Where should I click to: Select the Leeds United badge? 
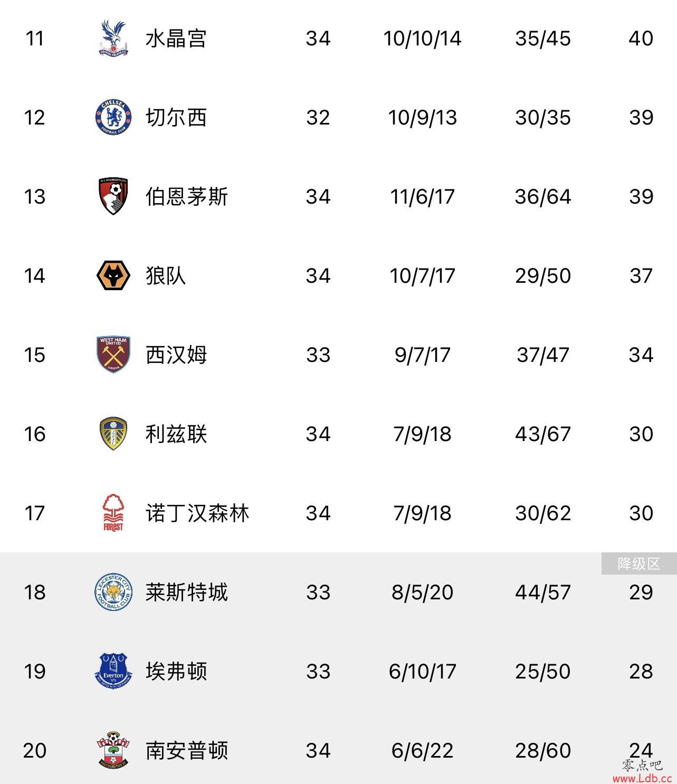click(113, 434)
